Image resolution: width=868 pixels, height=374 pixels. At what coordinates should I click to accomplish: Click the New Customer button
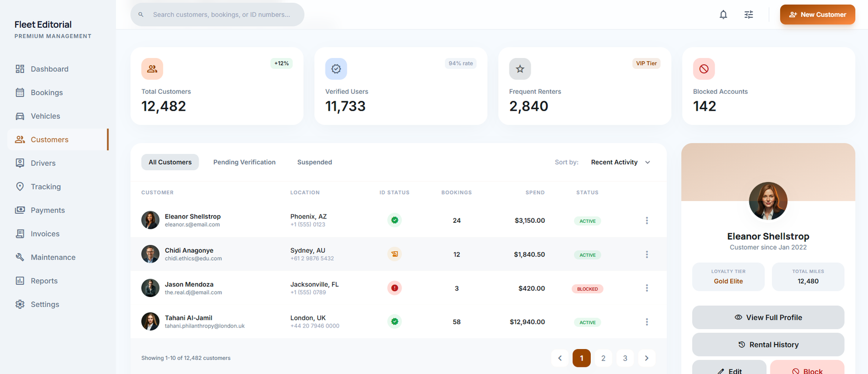point(818,15)
